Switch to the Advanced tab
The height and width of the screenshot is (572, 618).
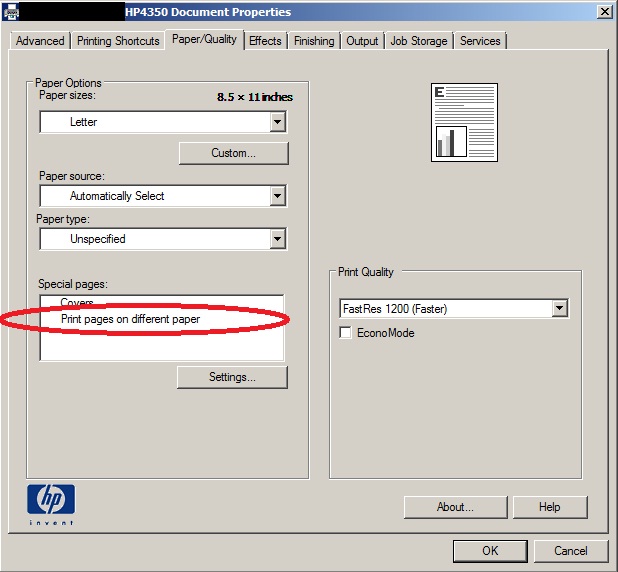40,41
